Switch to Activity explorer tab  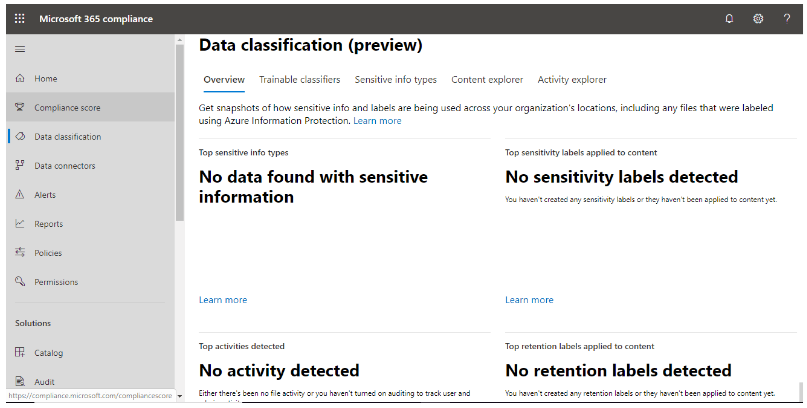coord(572,80)
